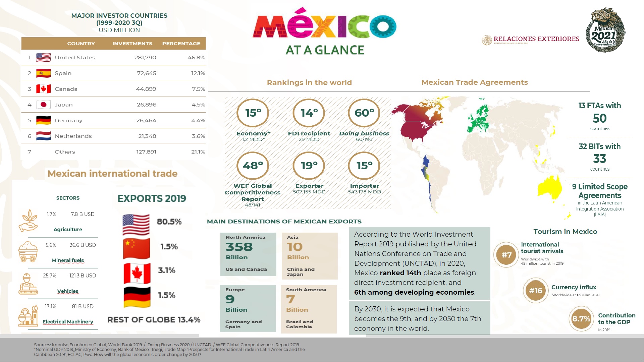Click the 'AT A GLANCE' subtitle
644x362 pixels.
(325, 50)
